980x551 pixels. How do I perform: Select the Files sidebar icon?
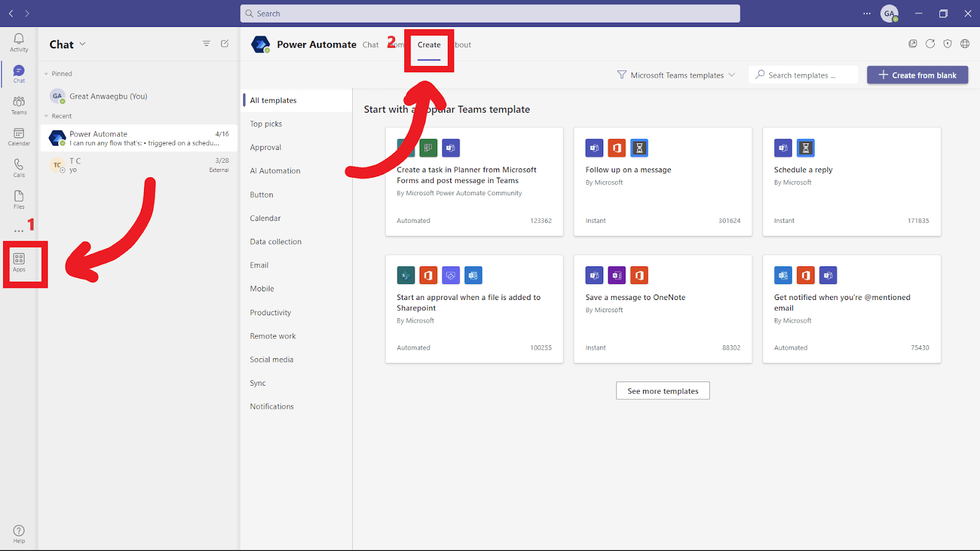pyautogui.click(x=18, y=197)
